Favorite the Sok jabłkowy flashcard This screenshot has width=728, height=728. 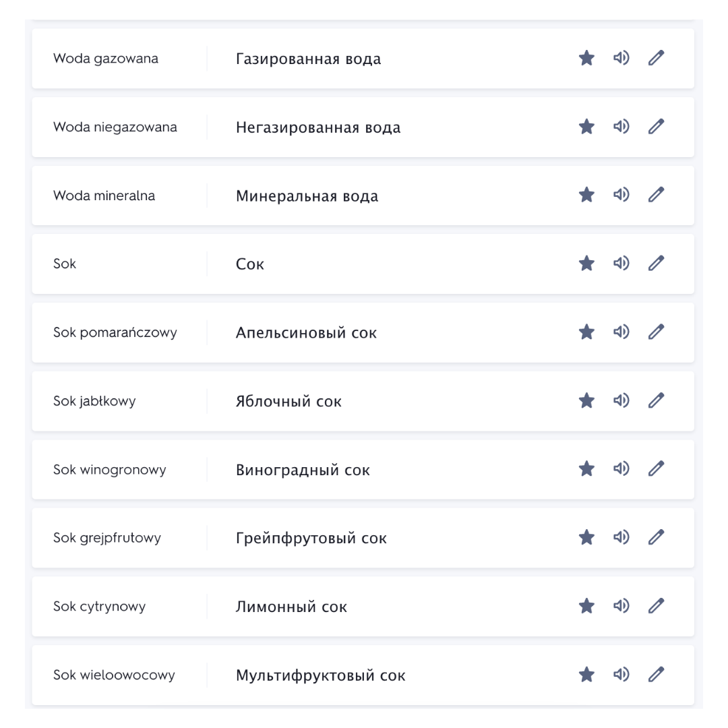[586, 400]
